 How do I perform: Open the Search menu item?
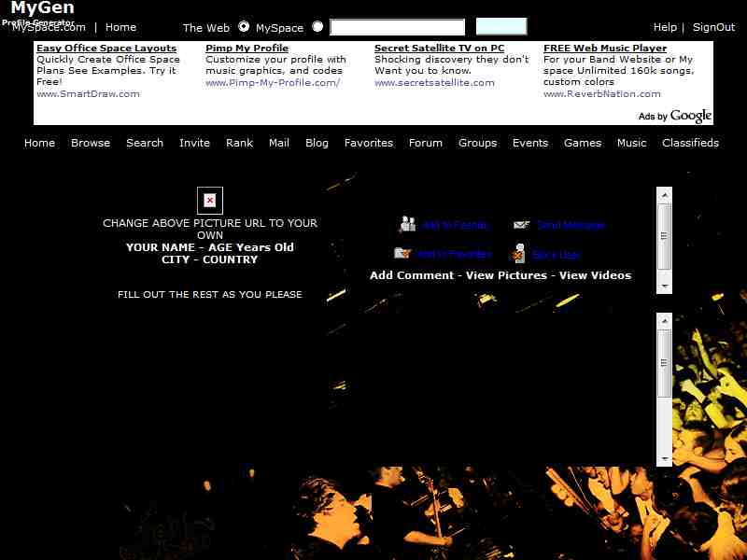(x=145, y=143)
